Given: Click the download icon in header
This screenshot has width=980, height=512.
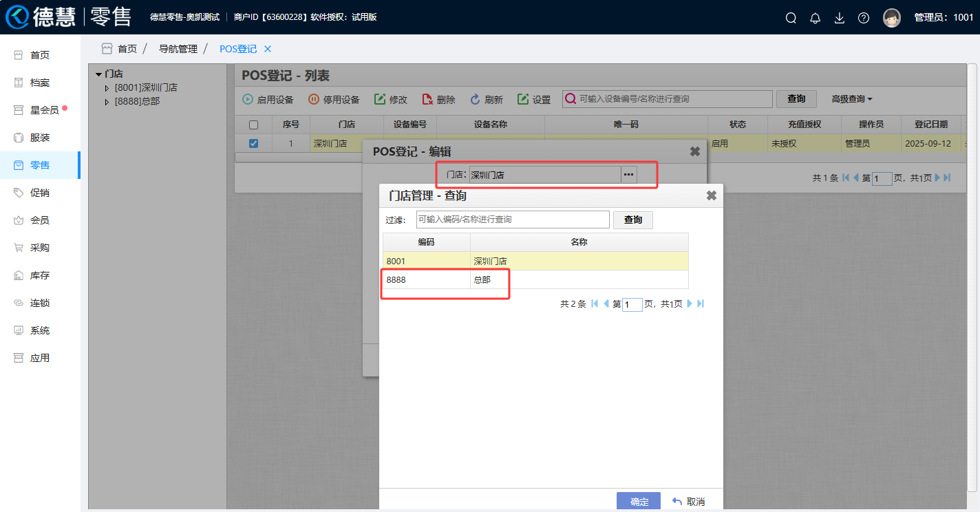Looking at the screenshot, I should tap(840, 18).
